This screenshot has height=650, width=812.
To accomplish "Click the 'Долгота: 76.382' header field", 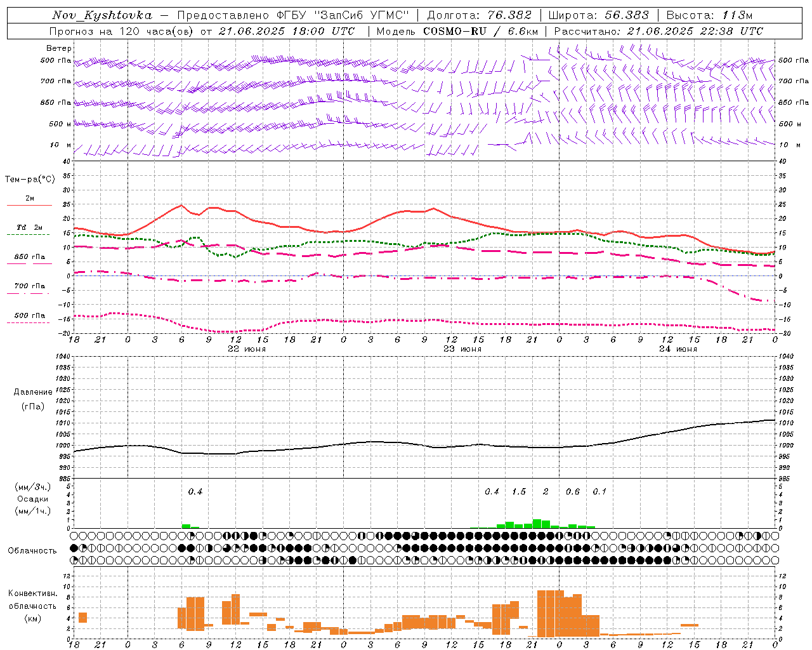I will pos(479,15).
